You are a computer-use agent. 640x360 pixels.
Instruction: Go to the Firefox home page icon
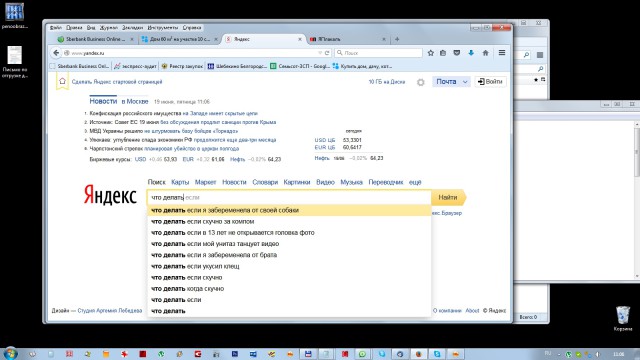point(485,53)
